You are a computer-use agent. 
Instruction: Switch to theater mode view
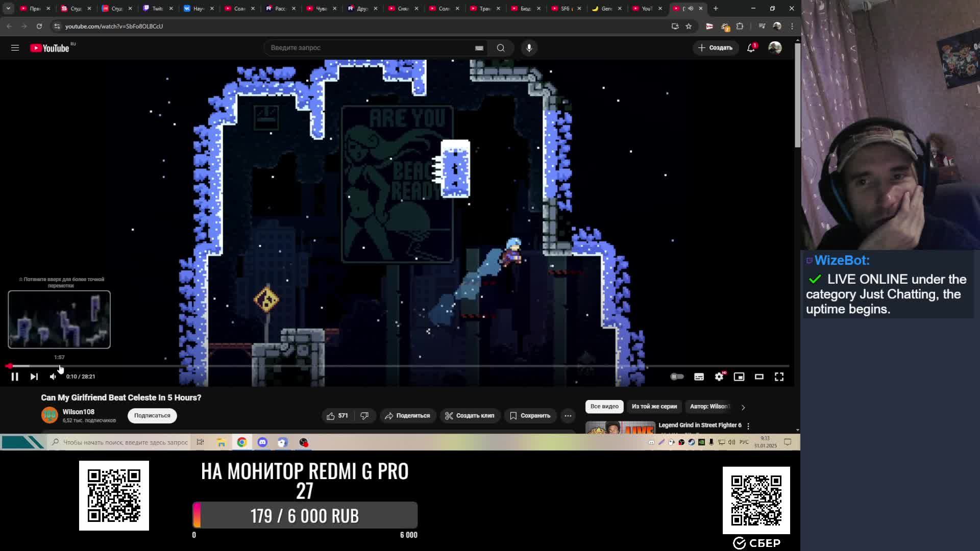pyautogui.click(x=759, y=377)
